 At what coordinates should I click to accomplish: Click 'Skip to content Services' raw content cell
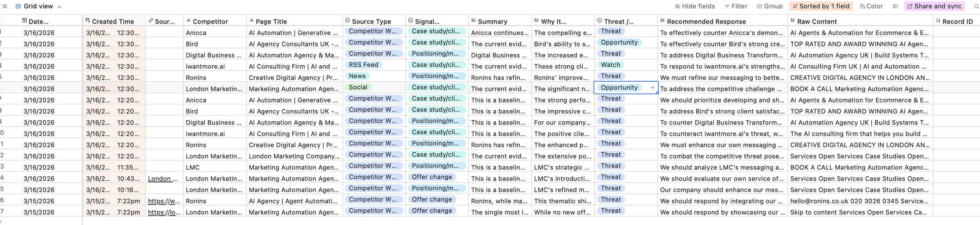[x=860, y=212]
